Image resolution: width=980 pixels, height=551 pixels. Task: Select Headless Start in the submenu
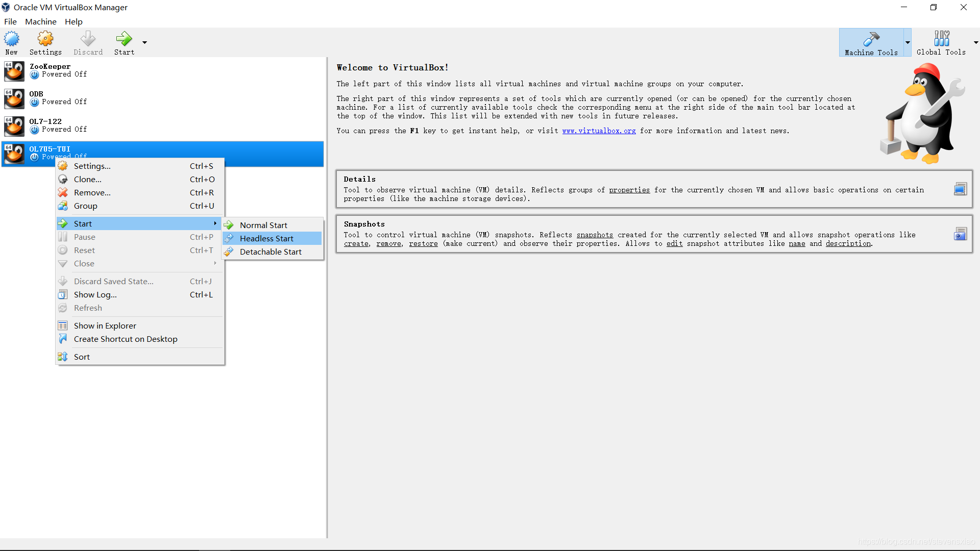tap(272, 238)
